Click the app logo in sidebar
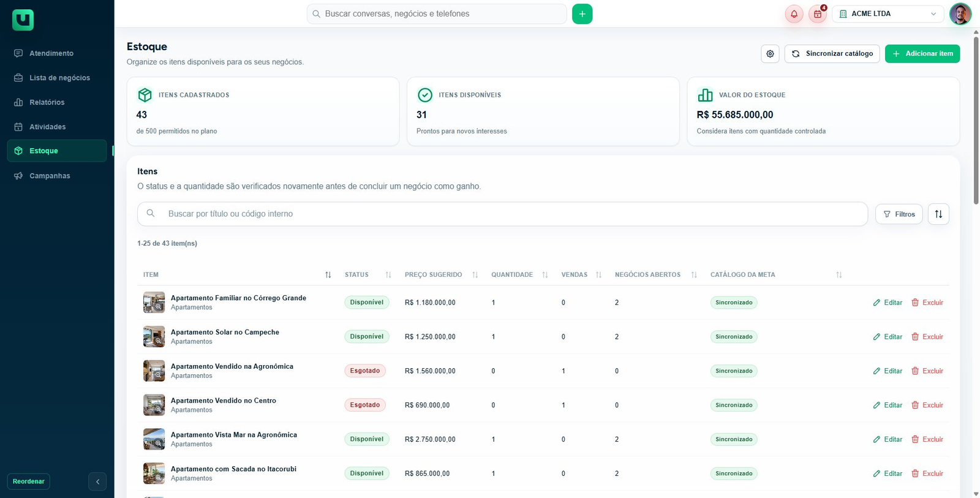The width and height of the screenshot is (980, 498). (23, 20)
